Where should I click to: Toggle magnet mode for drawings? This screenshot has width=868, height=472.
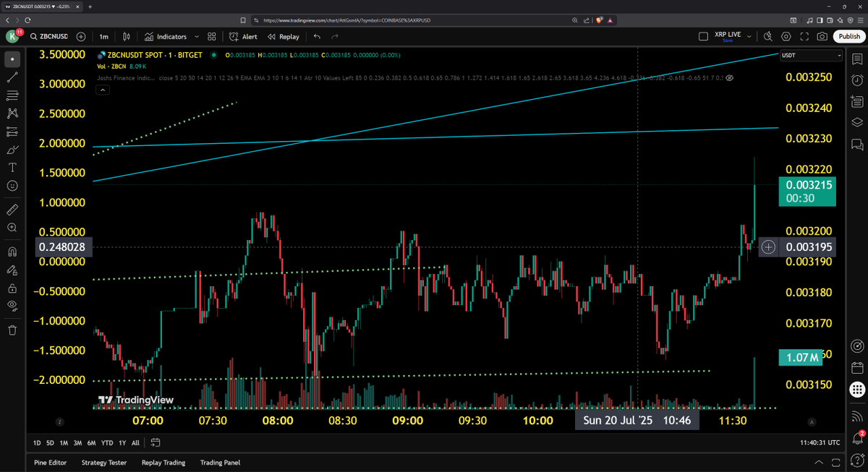point(12,252)
